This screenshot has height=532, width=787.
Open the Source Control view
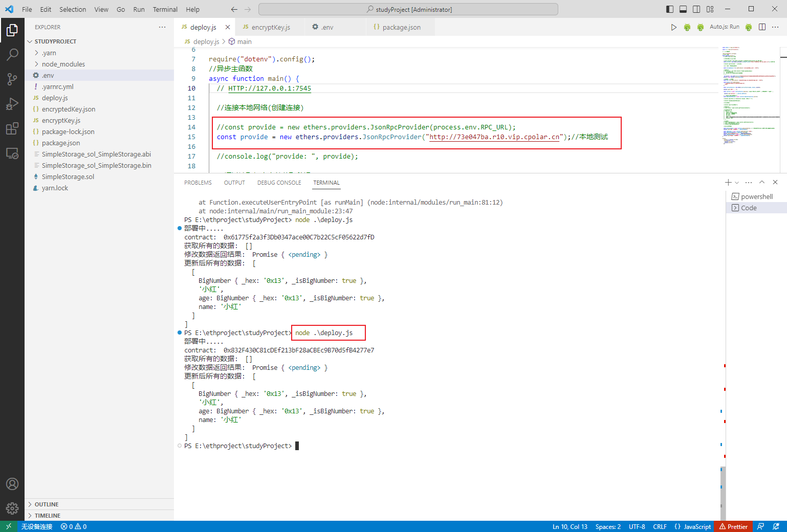pos(12,79)
